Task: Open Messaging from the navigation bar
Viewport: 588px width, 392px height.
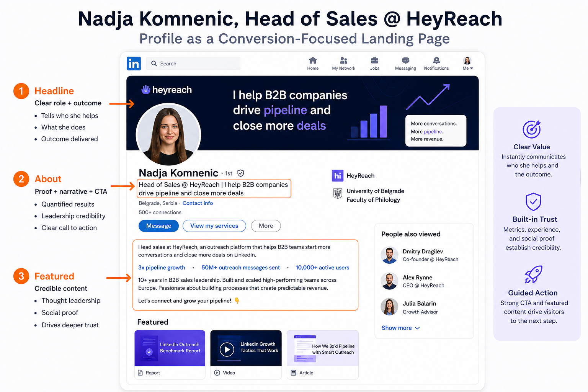Action: point(405,64)
